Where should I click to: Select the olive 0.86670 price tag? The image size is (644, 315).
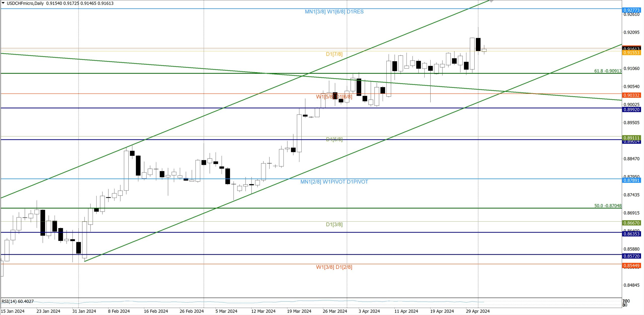point(631,223)
